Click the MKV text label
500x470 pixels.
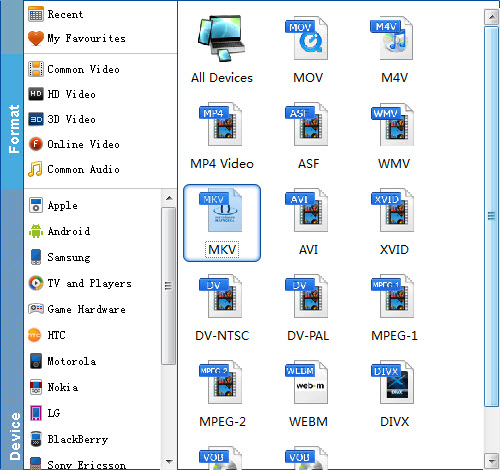(222, 250)
